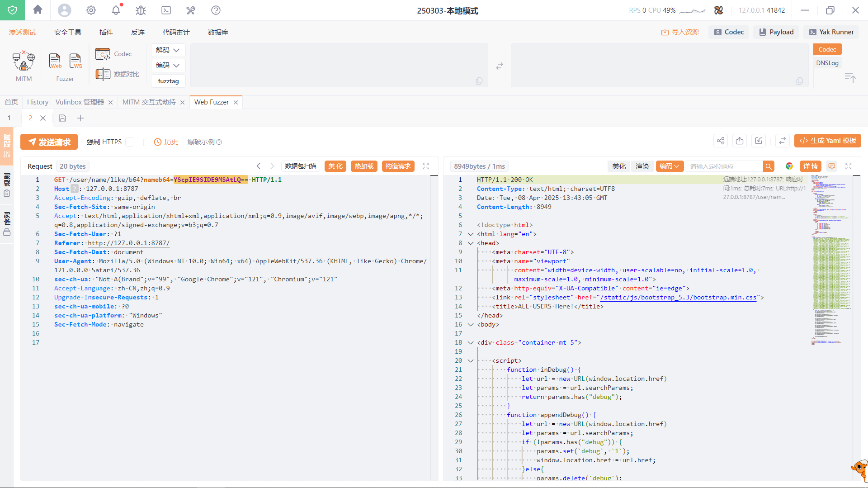
Task: Open the brute-force example link
Action: point(201,142)
